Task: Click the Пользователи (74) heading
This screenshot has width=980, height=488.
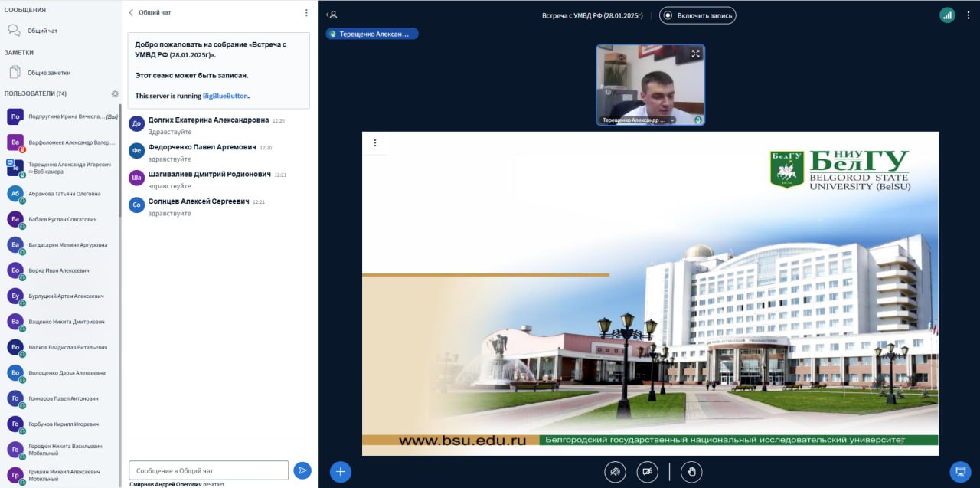Action: click(x=35, y=93)
